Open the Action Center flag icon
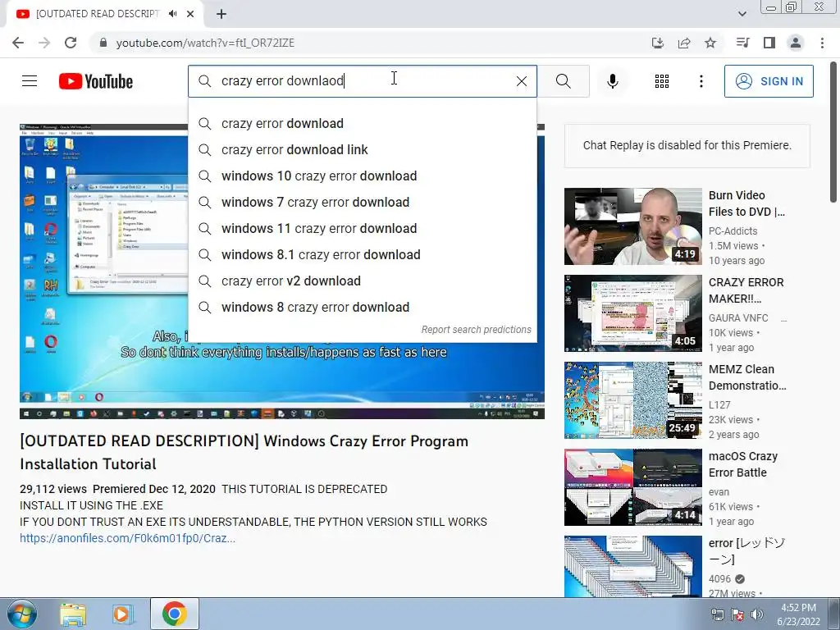 pyautogui.click(x=737, y=614)
